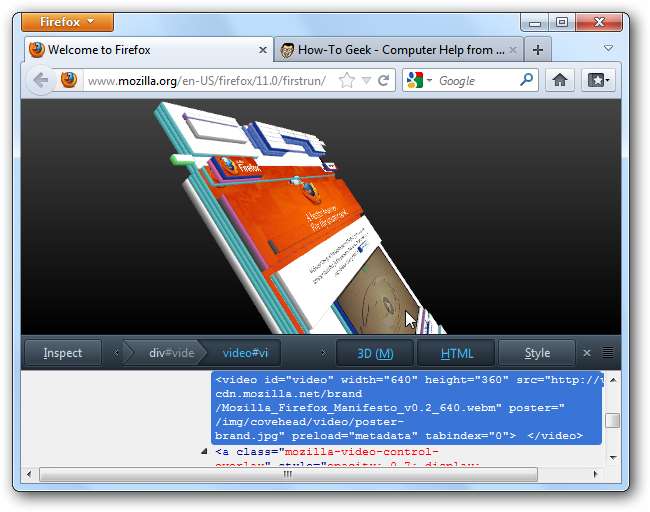Viewport: 650px width, 512px height.
Task: Click the horizontal scrollbar right arrow
Action: click(595, 474)
